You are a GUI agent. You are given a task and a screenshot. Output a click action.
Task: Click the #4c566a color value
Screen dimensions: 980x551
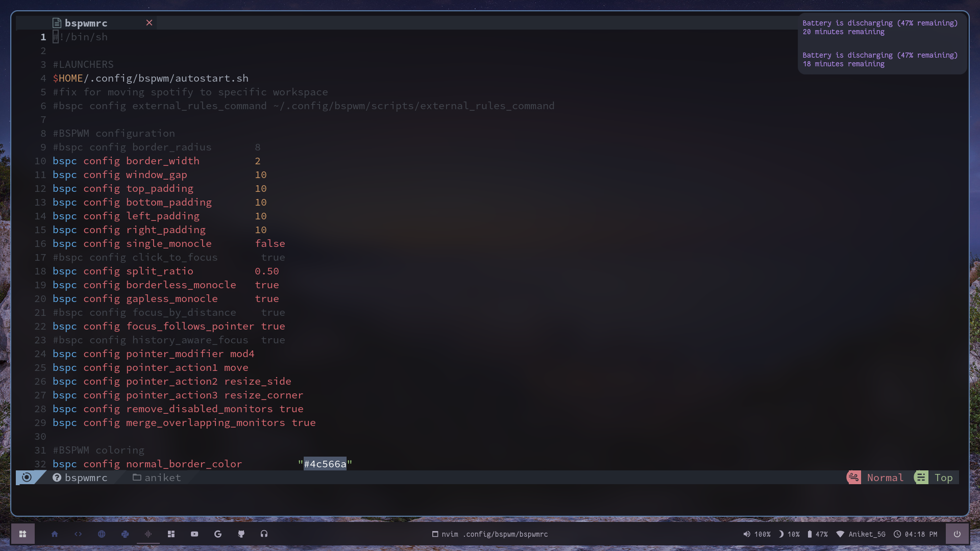pos(325,464)
